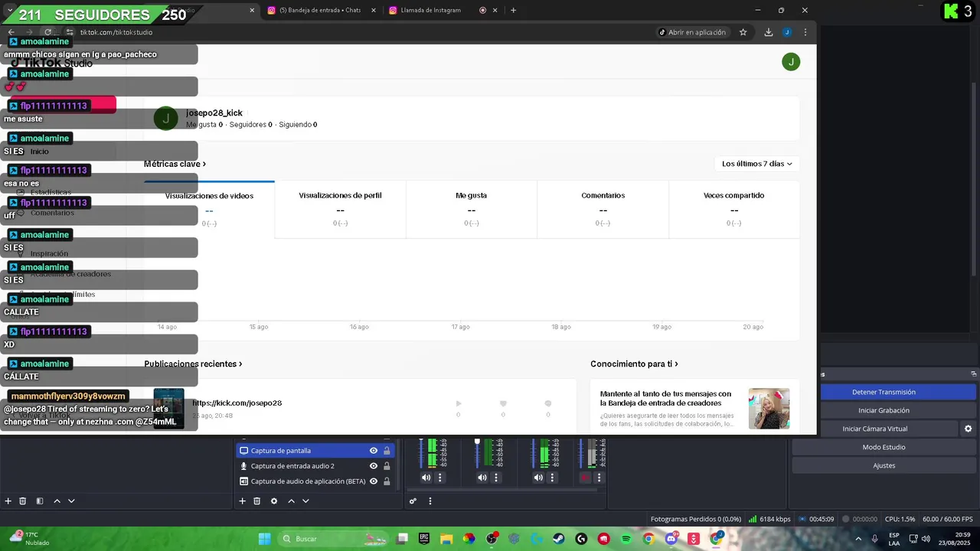980x551 pixels.
Task: Open audio mixer panel menu dots
Action: tap(430, 501)
